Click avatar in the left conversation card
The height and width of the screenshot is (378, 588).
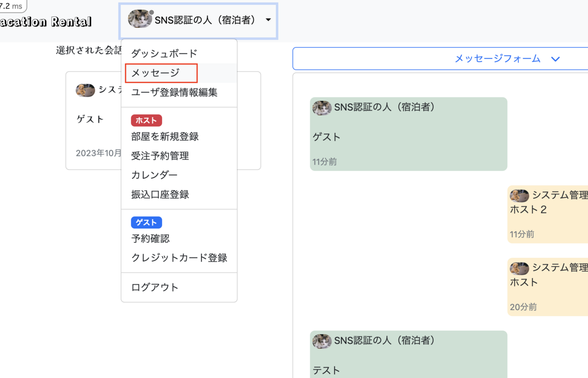click(85, 90)
